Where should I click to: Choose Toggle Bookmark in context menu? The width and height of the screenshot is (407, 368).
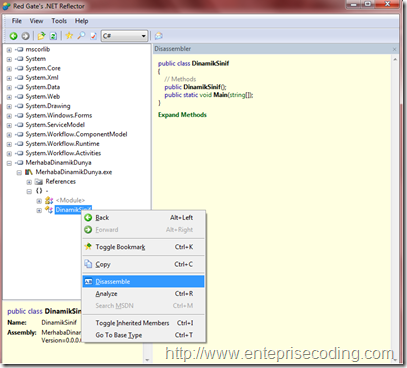pos(143,247)
